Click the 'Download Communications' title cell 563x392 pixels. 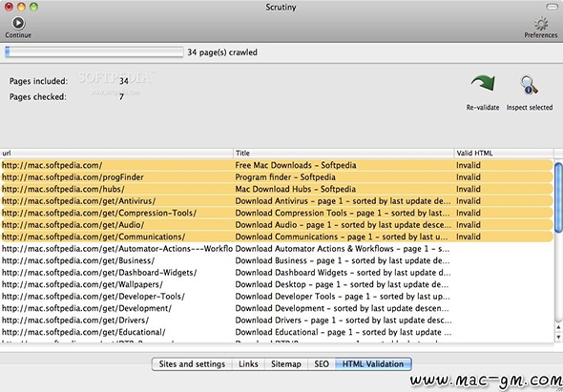coord(342,237)
